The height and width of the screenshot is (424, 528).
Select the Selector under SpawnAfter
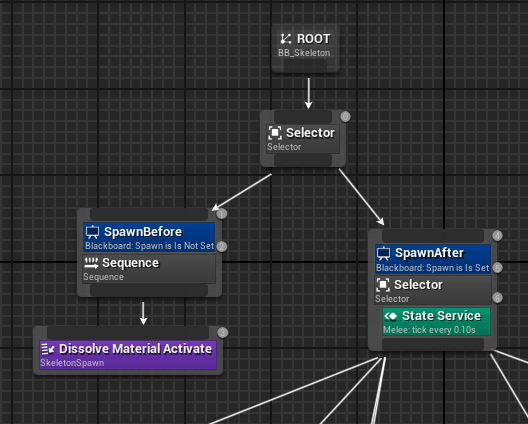click(433, 290)
